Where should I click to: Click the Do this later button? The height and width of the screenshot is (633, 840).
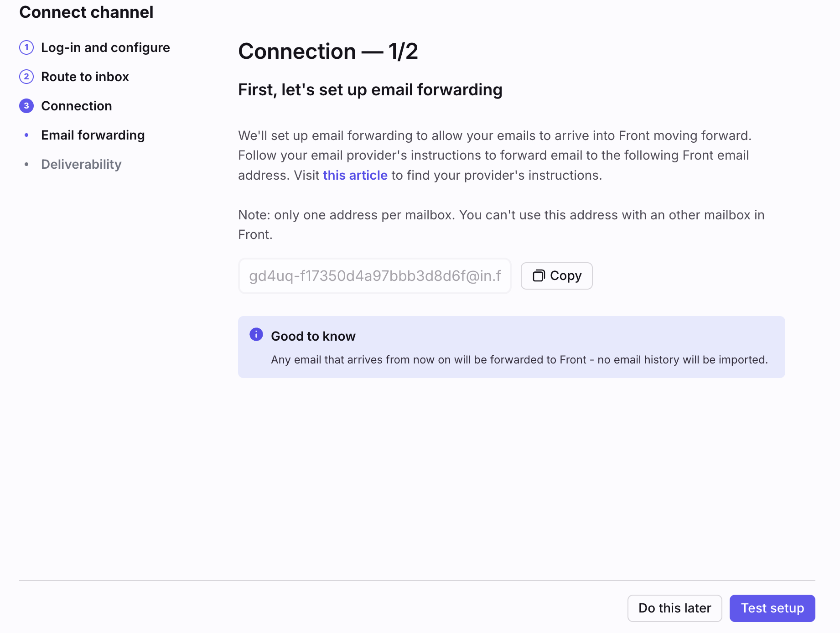tap(674, 608)
